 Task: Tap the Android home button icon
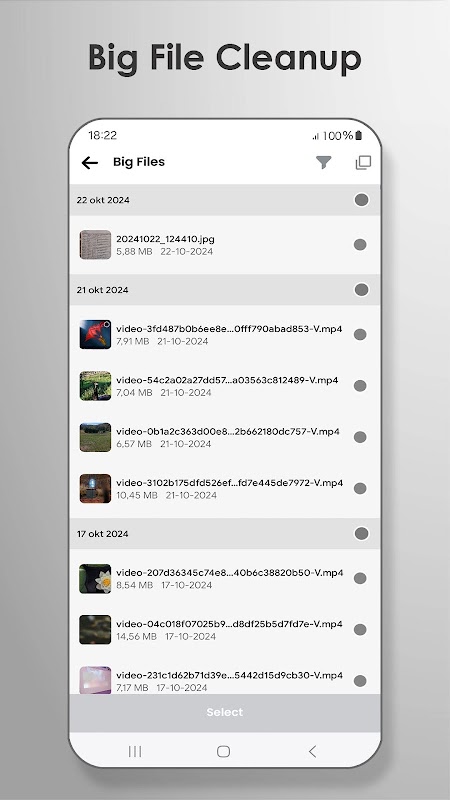pos(223,751)
